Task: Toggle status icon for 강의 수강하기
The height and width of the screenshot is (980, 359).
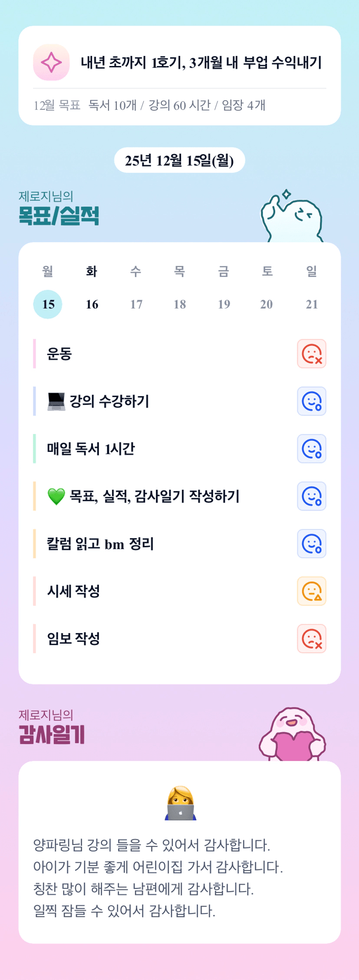Action: click(x=311, y=401)
